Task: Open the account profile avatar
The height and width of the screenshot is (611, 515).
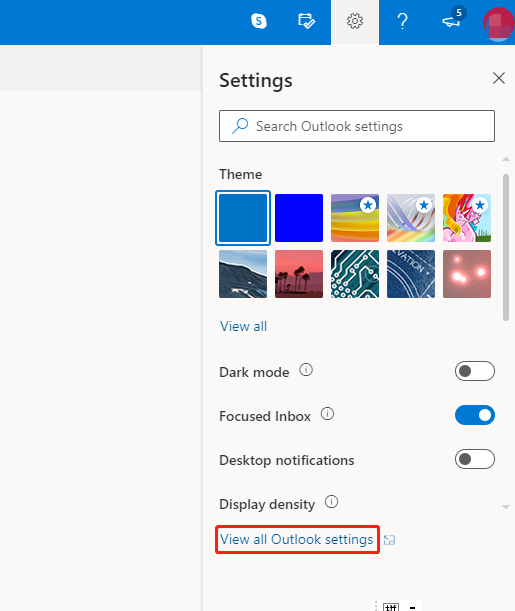Action: click(x=499, y=23)
